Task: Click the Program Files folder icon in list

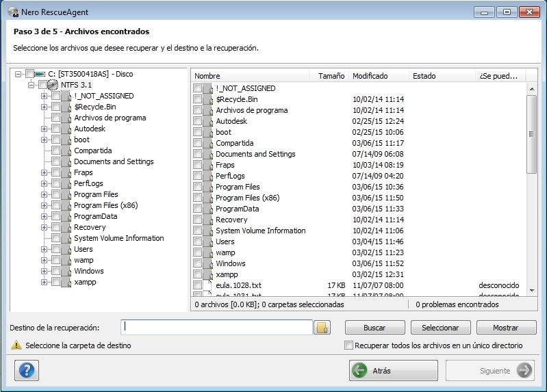Action: [x=207, y=187]
